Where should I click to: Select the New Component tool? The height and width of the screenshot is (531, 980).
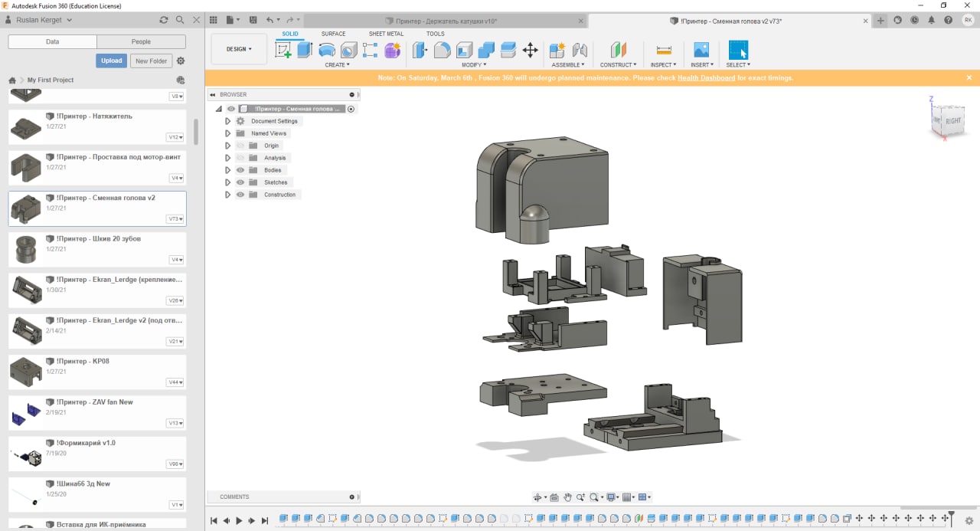coord(558,51)
